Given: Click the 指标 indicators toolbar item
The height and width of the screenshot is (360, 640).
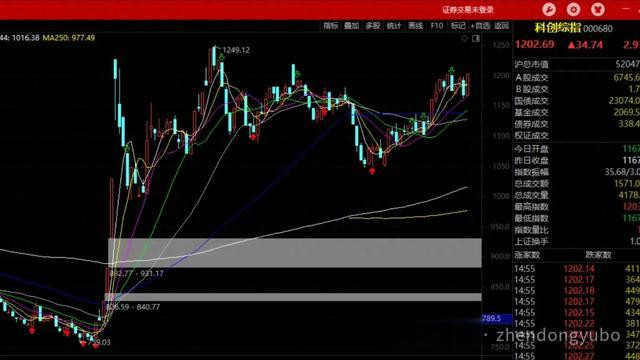Looking at the screenshot, I should click(x=331, y=26).
